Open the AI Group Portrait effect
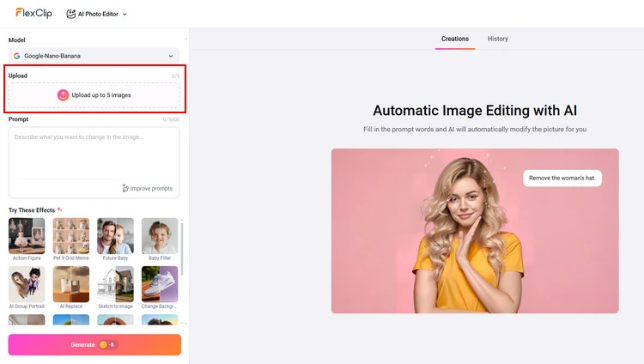This screenshot has height=364, width=644. pyautogui.click(x=27, y=283)
